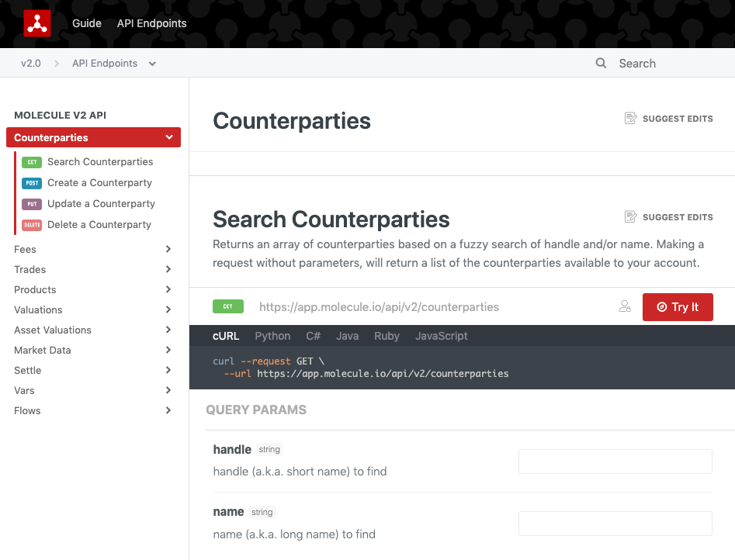The width and height of the screenshot is (735, 560).
Task: Collapse the Counterparties sidebar section
Action: (x=169, y=137)
